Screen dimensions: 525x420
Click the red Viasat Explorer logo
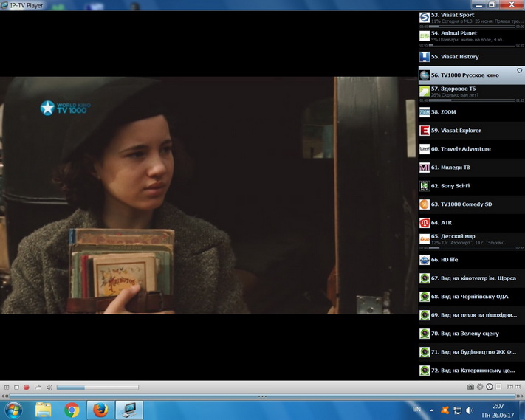pos(425,131)
